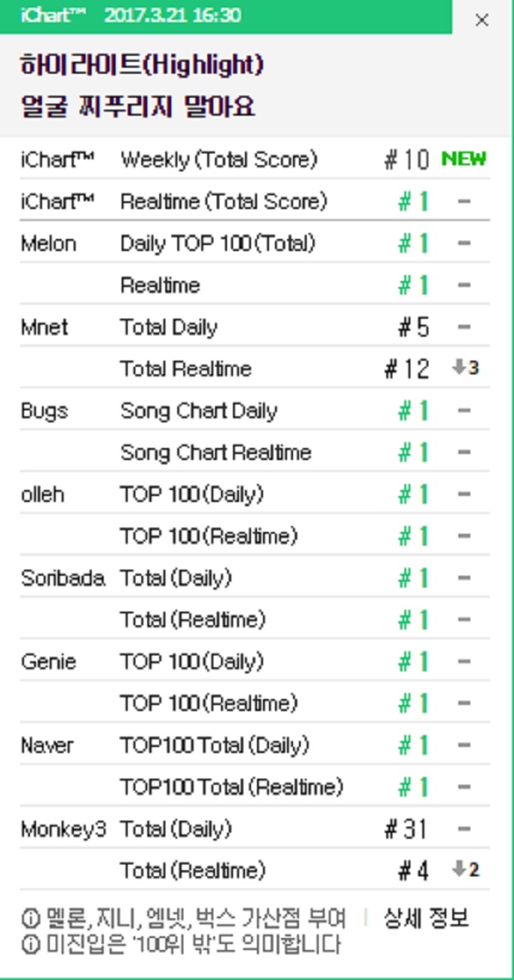Viewport: 514px width, 980px height.
Task: Click Mnet Total Daily chart entry
Action: coord(169,327)
